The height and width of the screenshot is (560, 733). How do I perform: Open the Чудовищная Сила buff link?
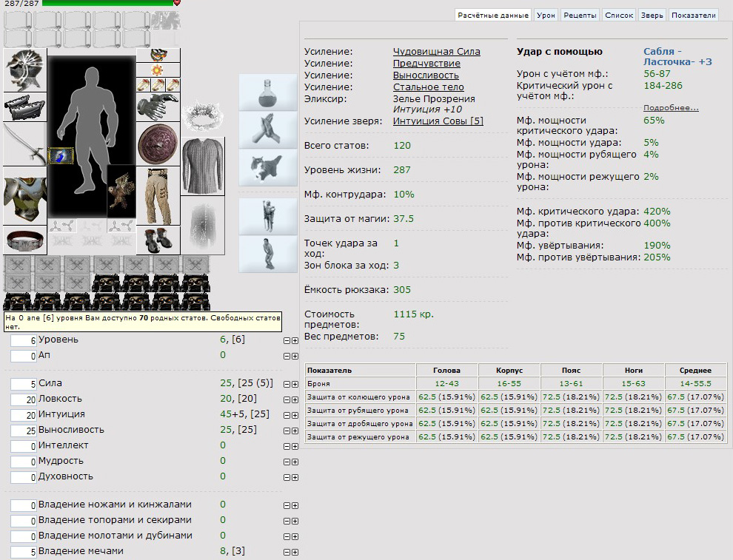click(437, 51)
